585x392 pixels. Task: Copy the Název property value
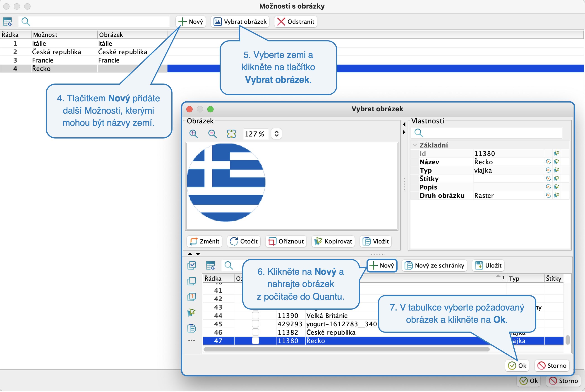[x=557, y=162]
